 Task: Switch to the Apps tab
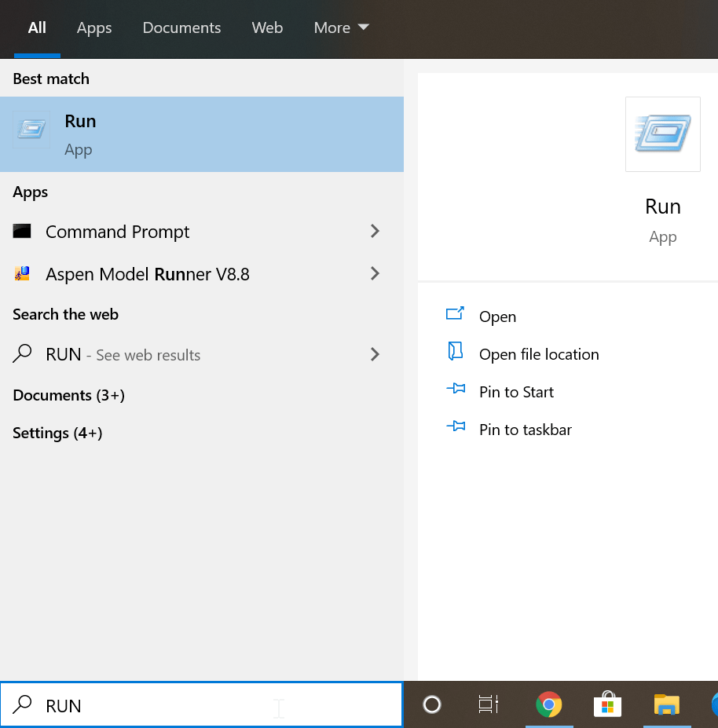tap(94, 28)
